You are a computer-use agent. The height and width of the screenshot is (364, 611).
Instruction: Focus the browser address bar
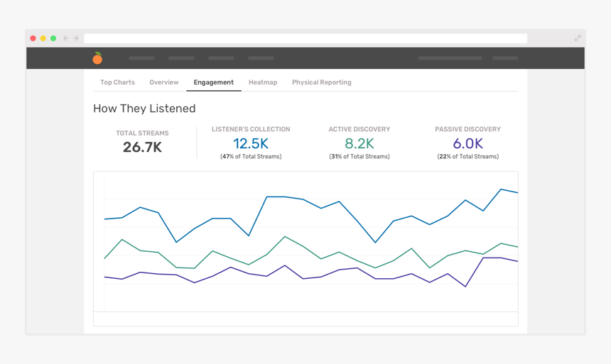click(305, 38)
